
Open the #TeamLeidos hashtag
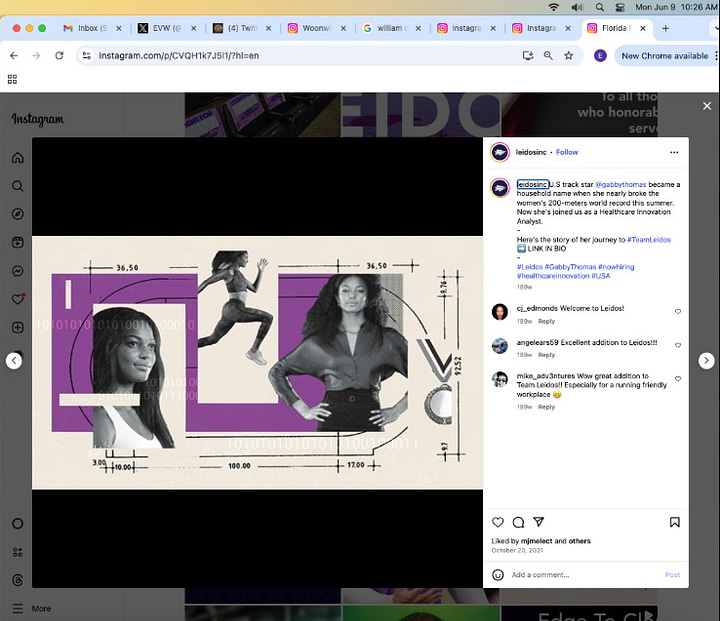point(649,239)
